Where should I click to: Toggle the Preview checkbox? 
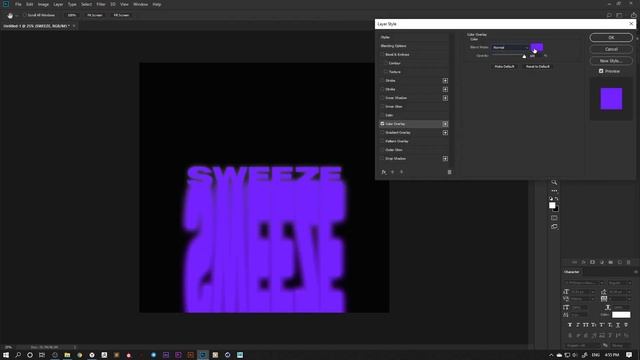601,71
